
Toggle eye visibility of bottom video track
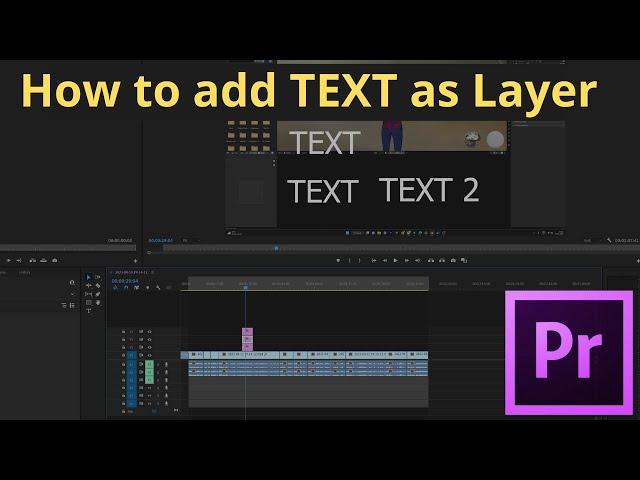click(149, 355)
